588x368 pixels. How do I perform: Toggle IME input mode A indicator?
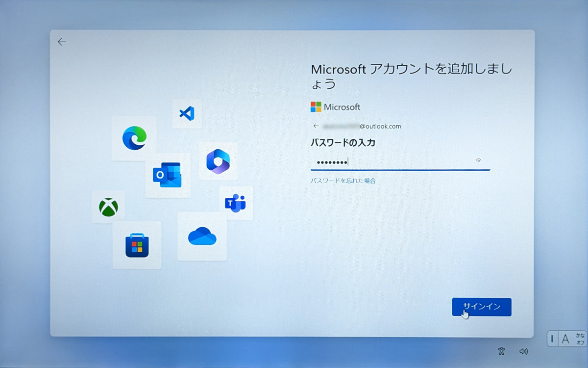tap(565, 339)
